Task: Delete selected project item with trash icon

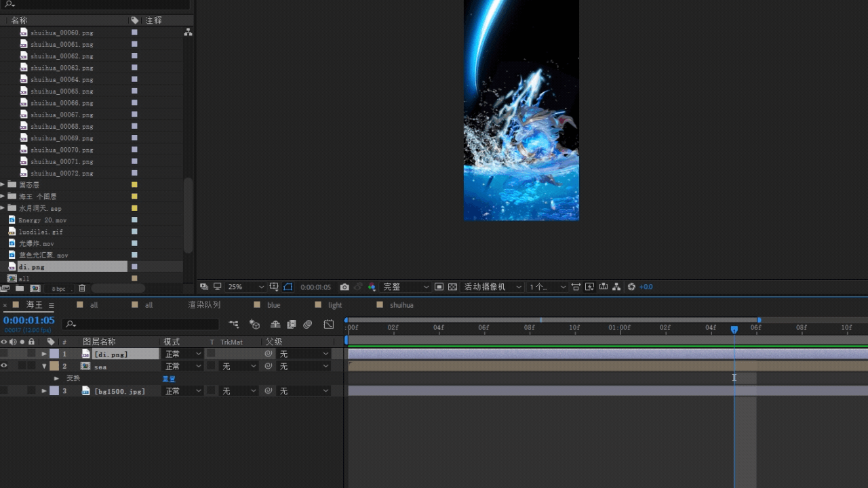Action: (x=82, y=288)
